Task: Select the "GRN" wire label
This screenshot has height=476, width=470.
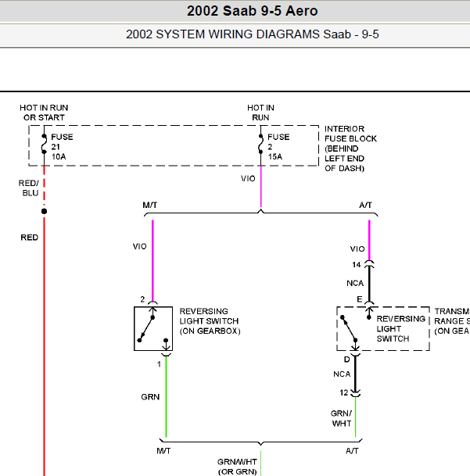Action: (150, 397)
